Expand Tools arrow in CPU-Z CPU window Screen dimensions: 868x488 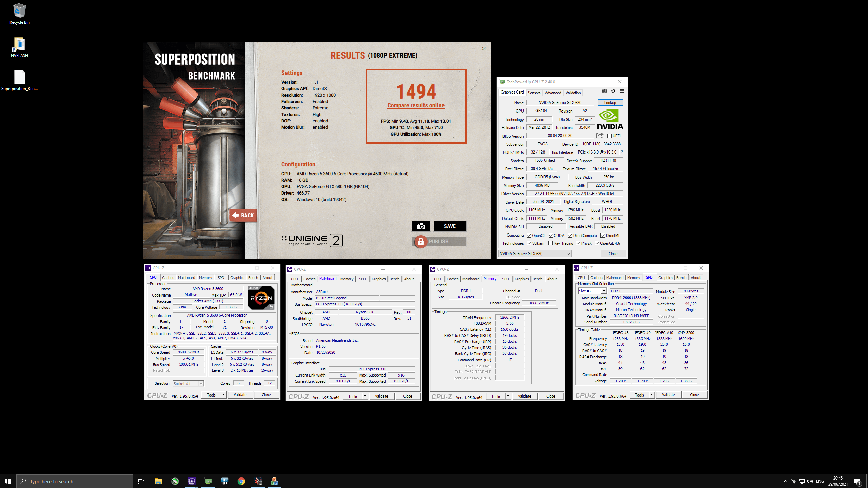pyautogui.click(x=223, y=395)
